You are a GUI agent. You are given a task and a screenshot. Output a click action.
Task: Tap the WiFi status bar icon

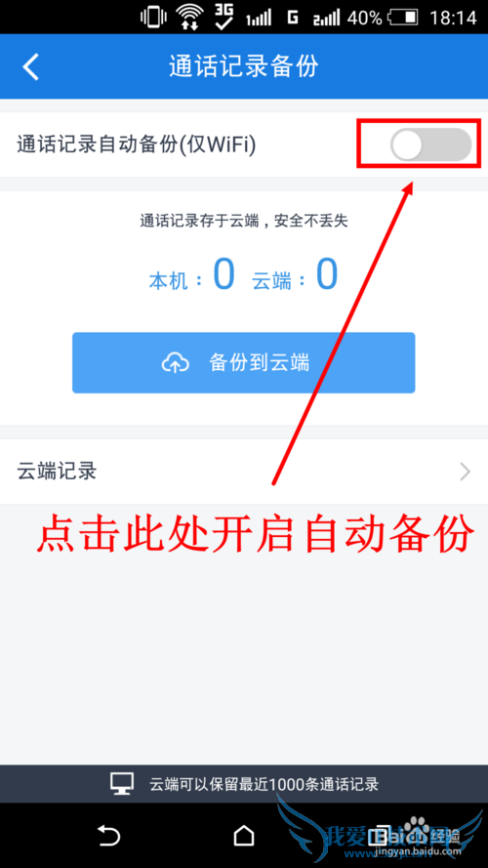pos(189,18)
